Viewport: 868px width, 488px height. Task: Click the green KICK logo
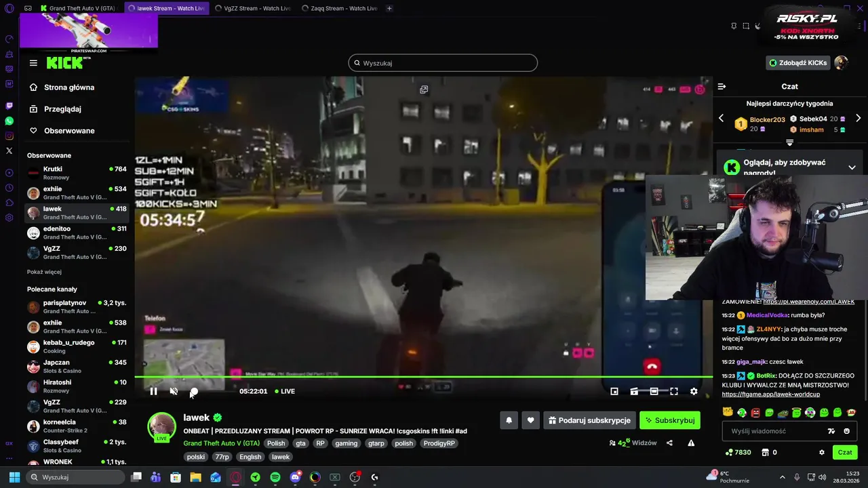click(x=66, y=63)
